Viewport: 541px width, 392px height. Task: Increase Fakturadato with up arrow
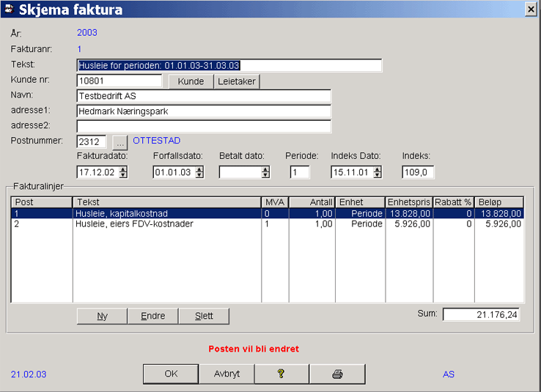123,169
